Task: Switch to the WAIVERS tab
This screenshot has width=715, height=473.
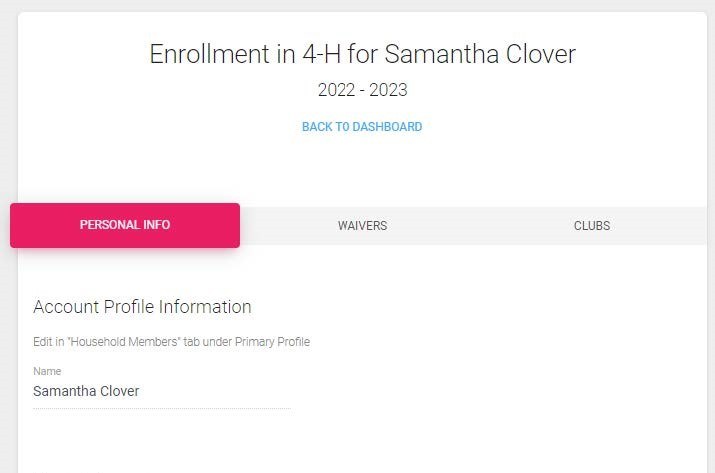Action: point(363,226)
